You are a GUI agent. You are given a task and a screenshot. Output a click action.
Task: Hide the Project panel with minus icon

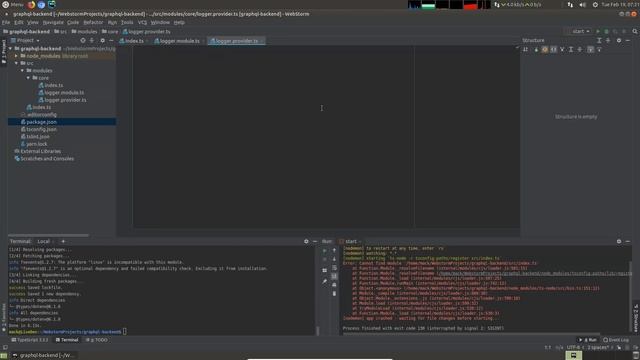pyautogui.click(x=111, y=40)
